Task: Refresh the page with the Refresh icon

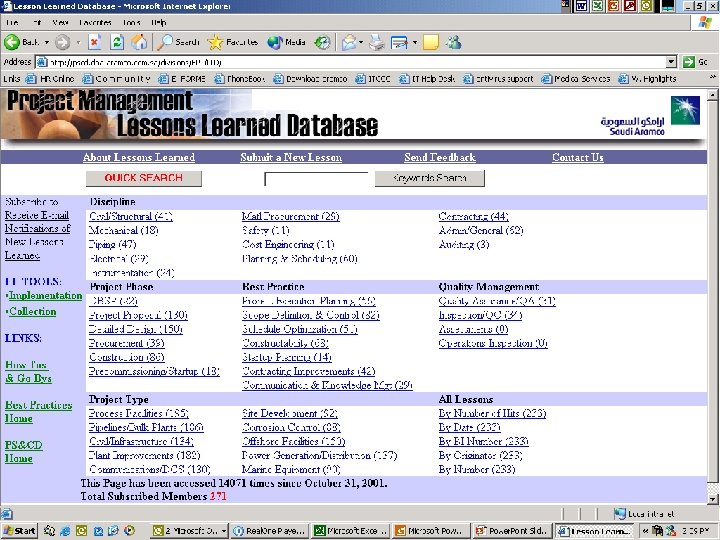Action: click(x=117, y=42)
